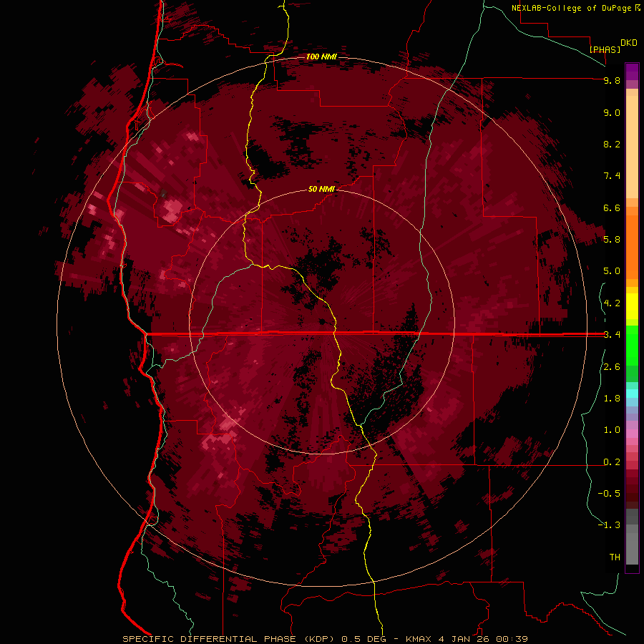Select the 1.8 scale label
Viewport: 644px width, 644px height.
pos(612,399)
